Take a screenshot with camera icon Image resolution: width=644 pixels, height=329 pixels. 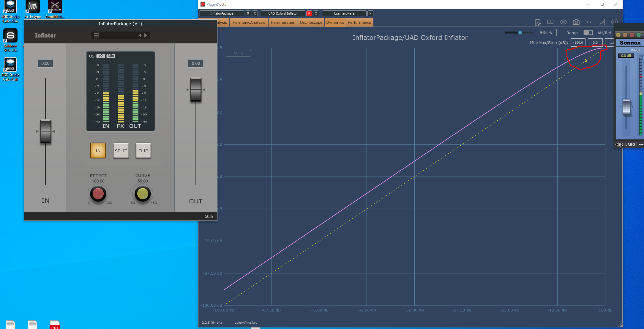tap(576, 22)
